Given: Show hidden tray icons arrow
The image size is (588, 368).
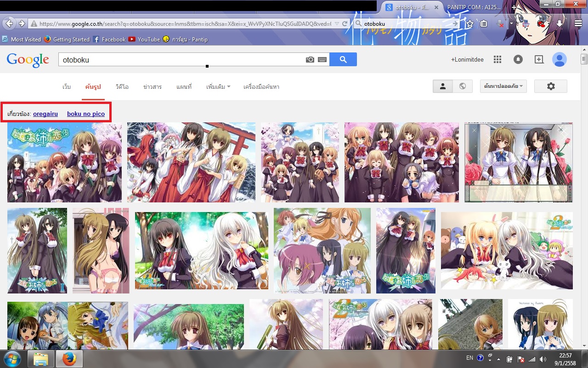Looking at the screenshot, I should (x=498, y=360).
